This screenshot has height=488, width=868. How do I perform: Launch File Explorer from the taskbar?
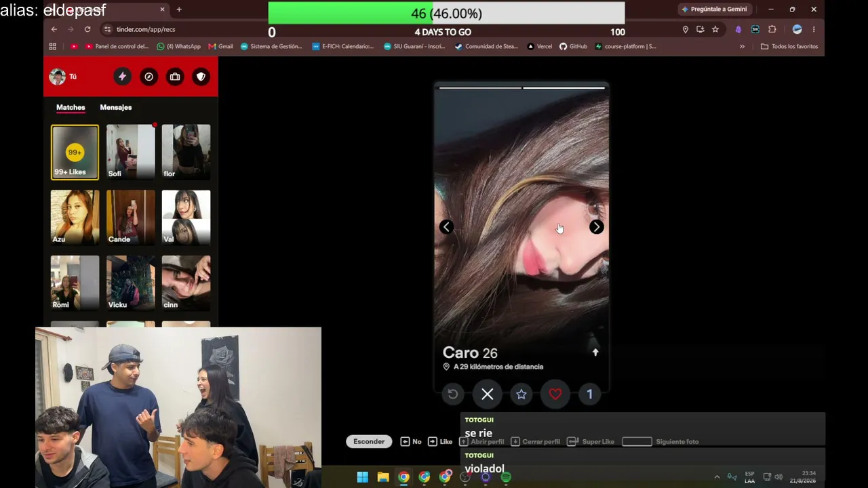pyautogui.click(x=383, y=476)
